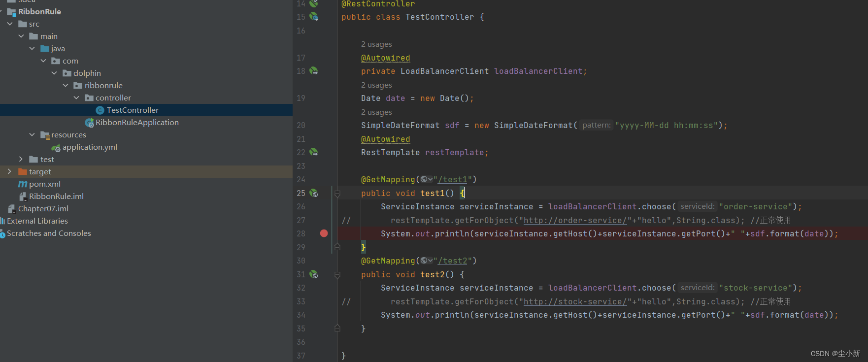Click the Spring bean gutter icon on line 15
868x362 pixels.
tap(314, 17)
